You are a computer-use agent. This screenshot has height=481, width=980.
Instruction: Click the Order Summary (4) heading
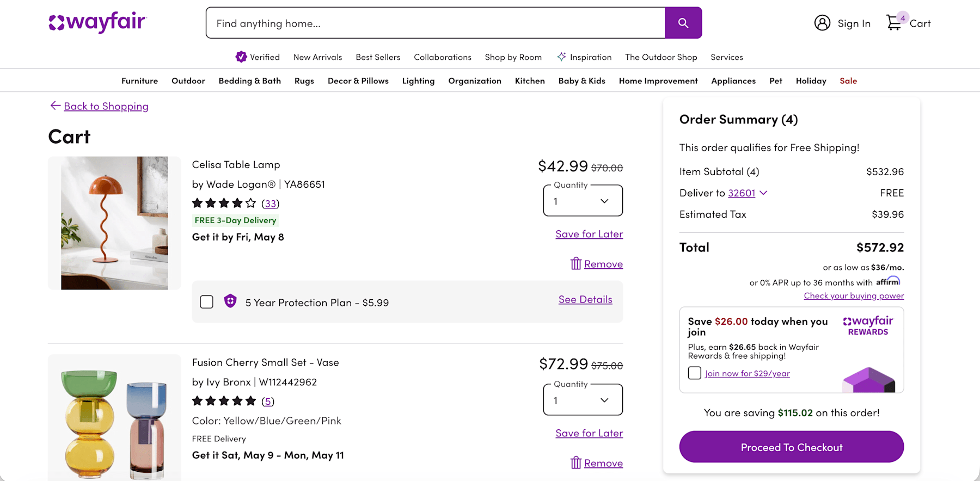(739, 119)
